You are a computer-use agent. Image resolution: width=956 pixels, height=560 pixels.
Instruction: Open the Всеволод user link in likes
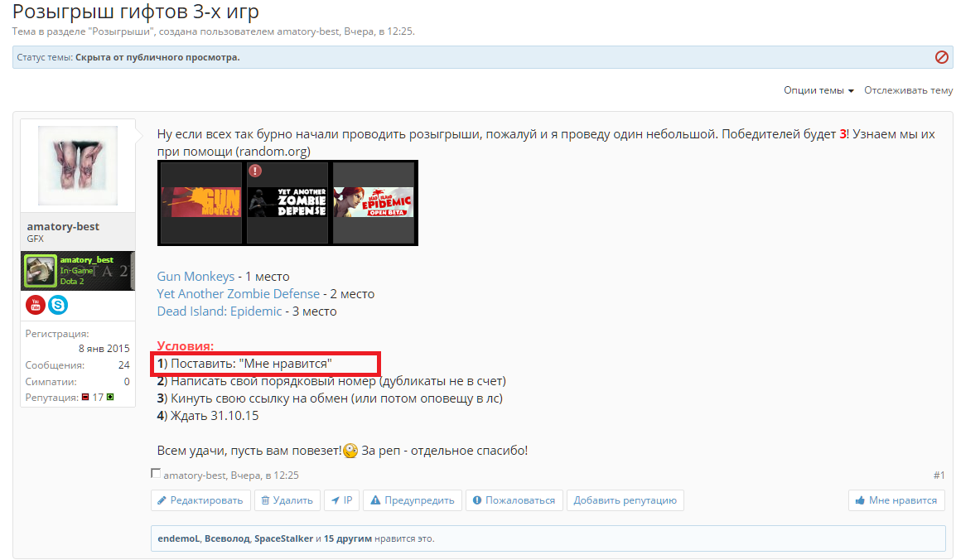coord(227,538)
